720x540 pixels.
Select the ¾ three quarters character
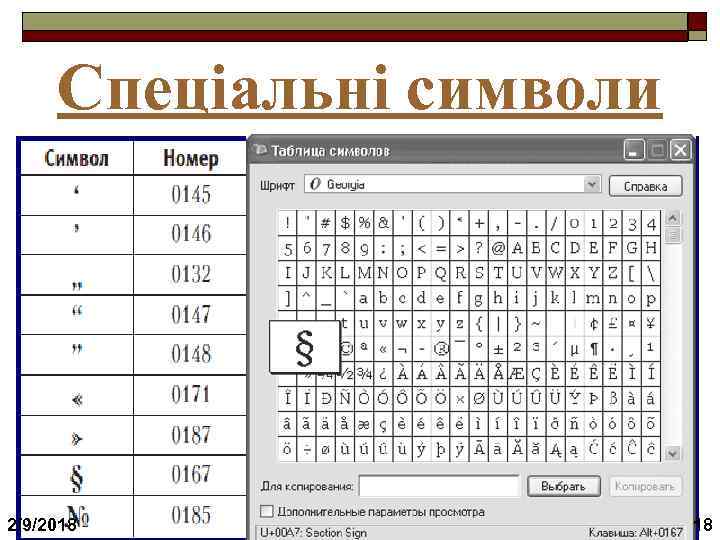coord(364,373)
